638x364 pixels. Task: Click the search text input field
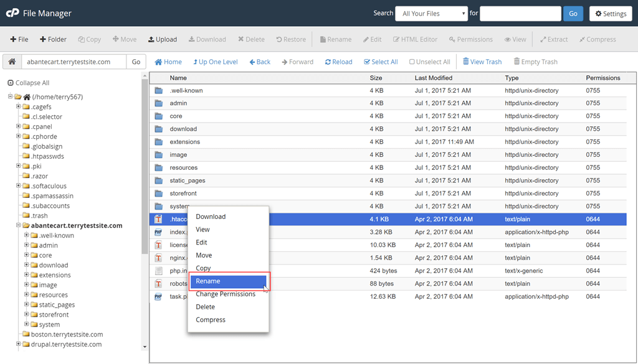(x=520, y=14)
